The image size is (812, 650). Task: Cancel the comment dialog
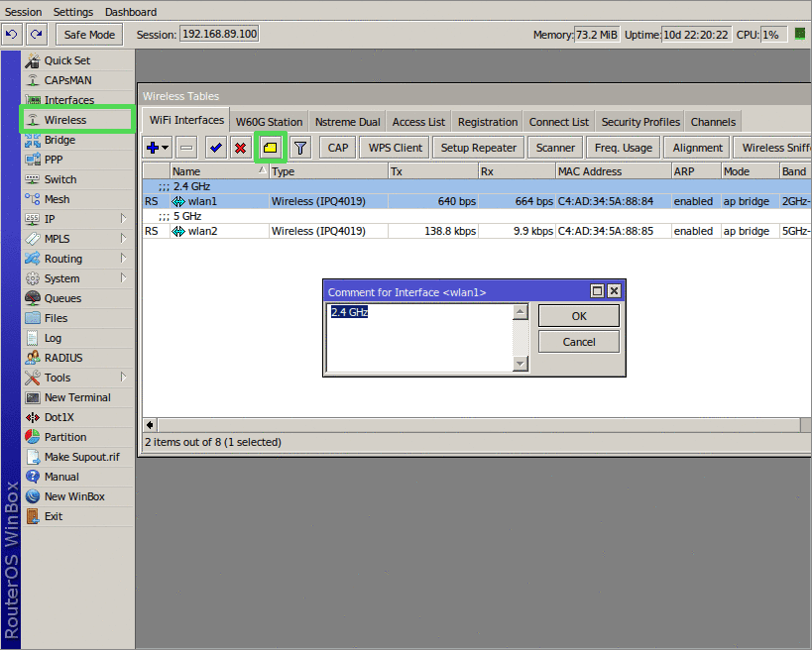click(x=579, y=342)
